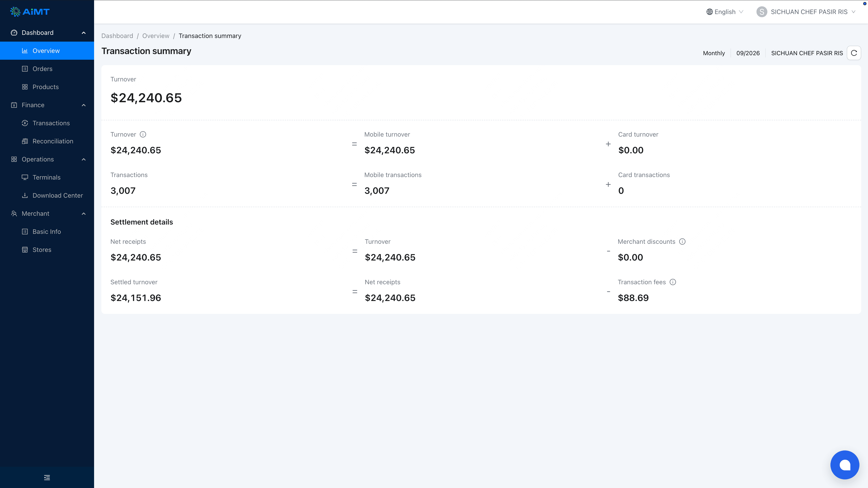Click Card transactions value 0
The image size is (868, 488).
coord(621,191)
